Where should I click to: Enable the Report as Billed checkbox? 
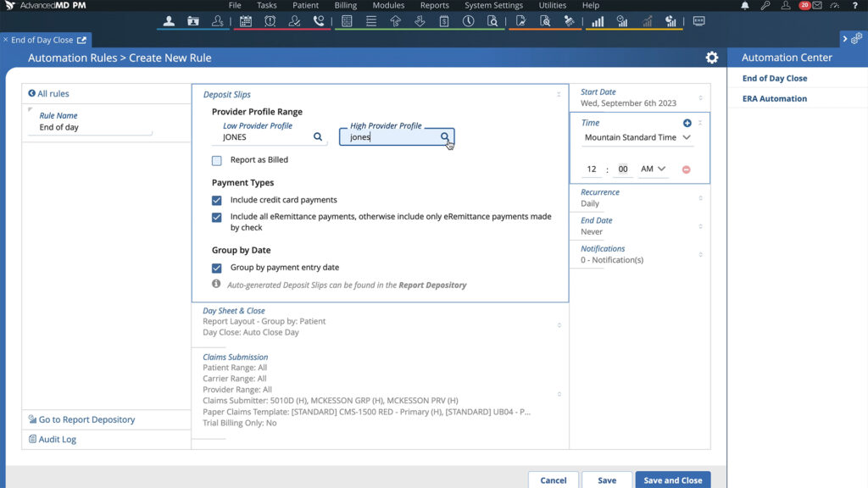pos(217,160)
